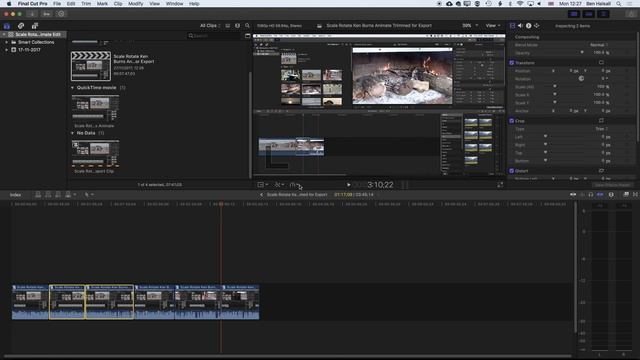Screen dimensions: 640x360
Task: Append clip to storyline button
Action: tap(58, 195)
